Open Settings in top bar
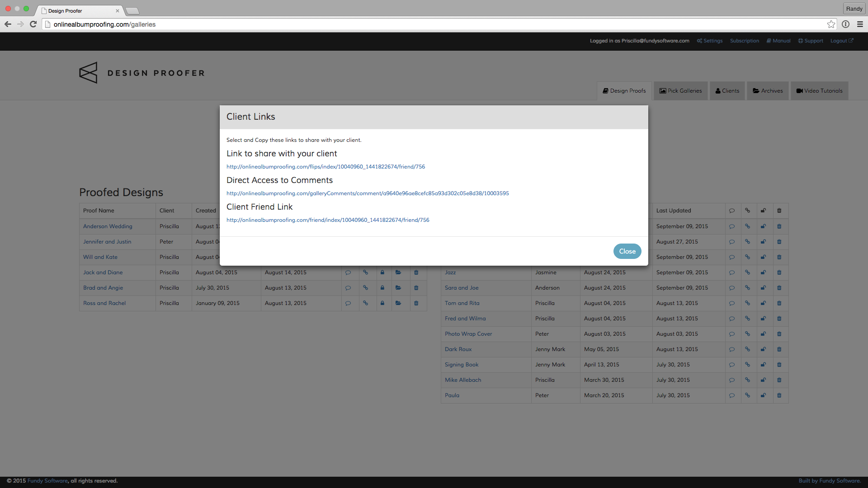This screenshot has height=488, width=868. [x=710, y=41]
